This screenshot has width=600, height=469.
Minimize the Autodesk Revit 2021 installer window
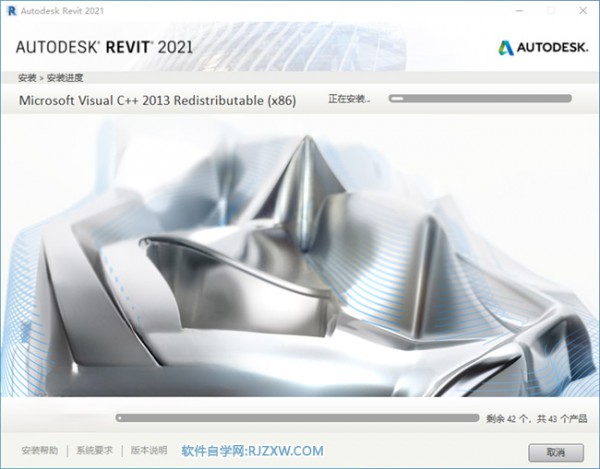click(519, 11)
